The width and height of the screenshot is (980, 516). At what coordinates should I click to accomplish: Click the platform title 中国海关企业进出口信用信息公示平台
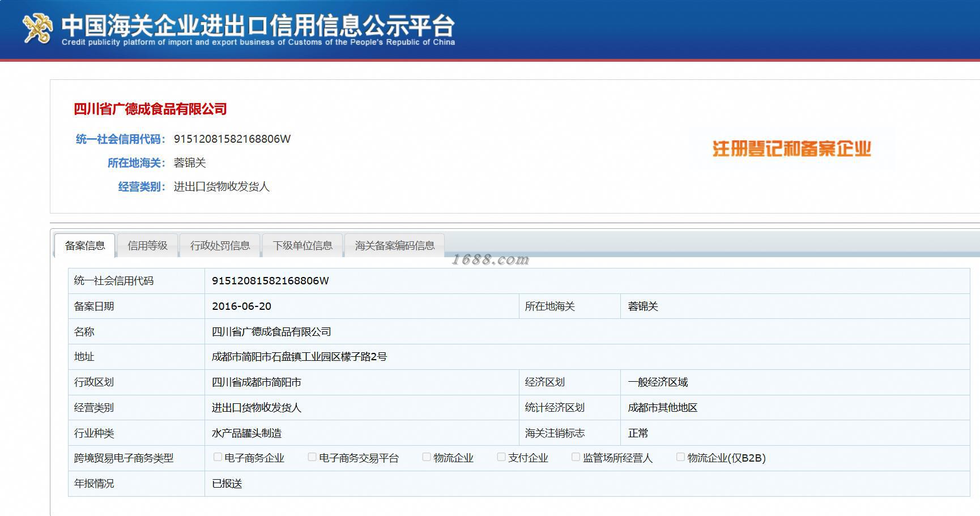[258, 25]
